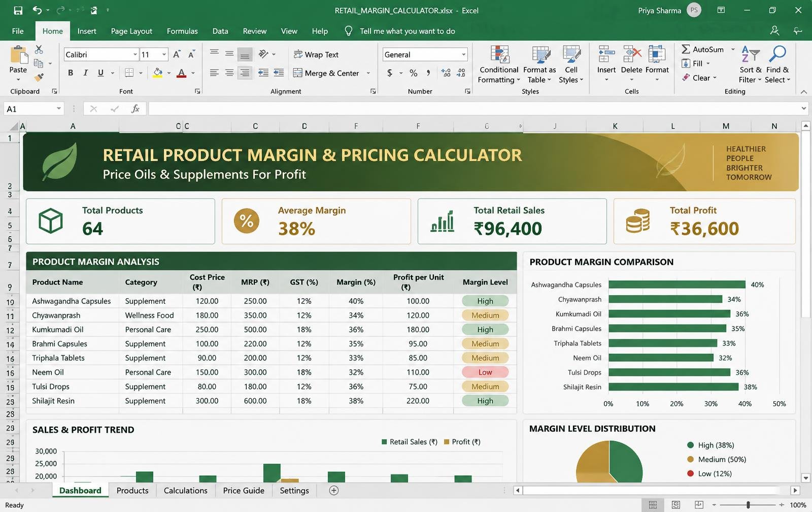The height and width of the screenshot is (512, 812).
Task: Toggle Wrap Text
Action: (x=316, y=54)
